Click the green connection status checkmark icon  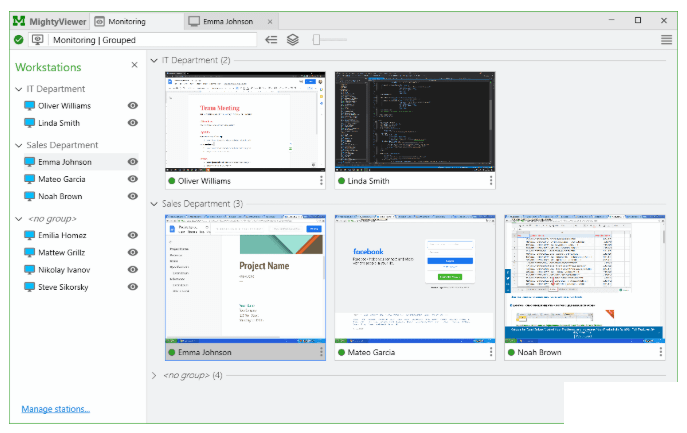pos(18,40)
